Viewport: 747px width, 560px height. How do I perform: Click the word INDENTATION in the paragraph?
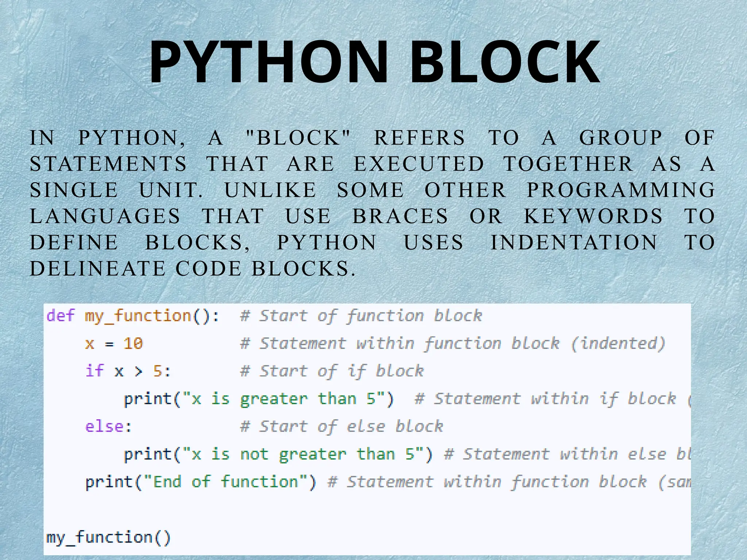click(x=574, y=242)
